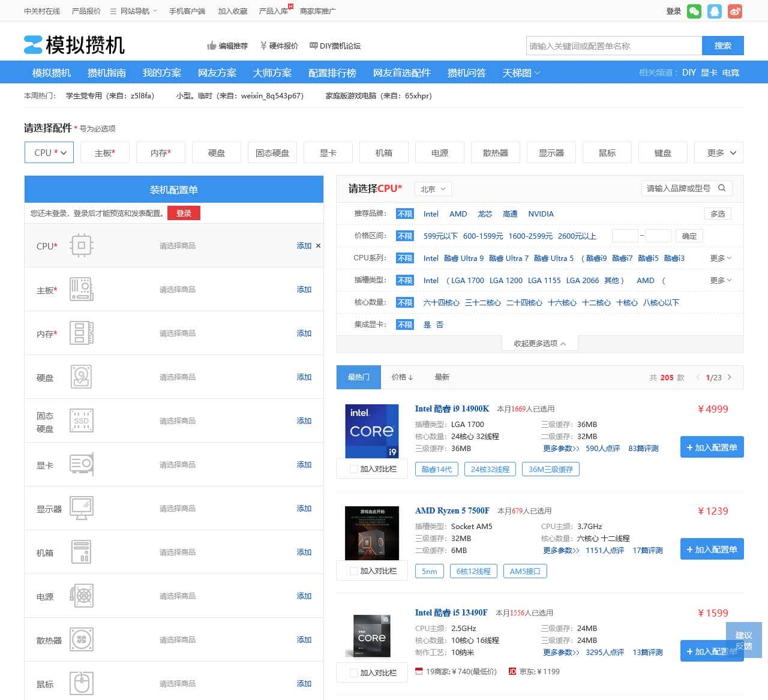Switch to 最新 sorting tab
Screen dimensions: 768x700
(442, 377)
